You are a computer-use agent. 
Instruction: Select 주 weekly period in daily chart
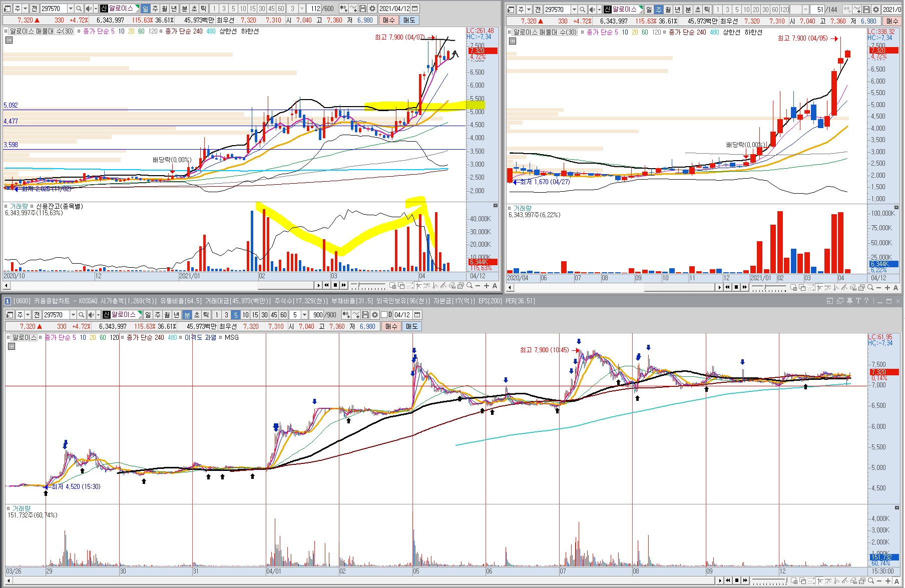[x=155, y=9]
